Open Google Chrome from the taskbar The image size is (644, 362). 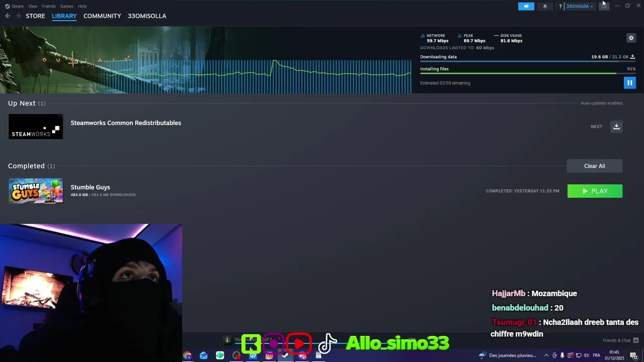pyautogui.click(x=187, y=355)
